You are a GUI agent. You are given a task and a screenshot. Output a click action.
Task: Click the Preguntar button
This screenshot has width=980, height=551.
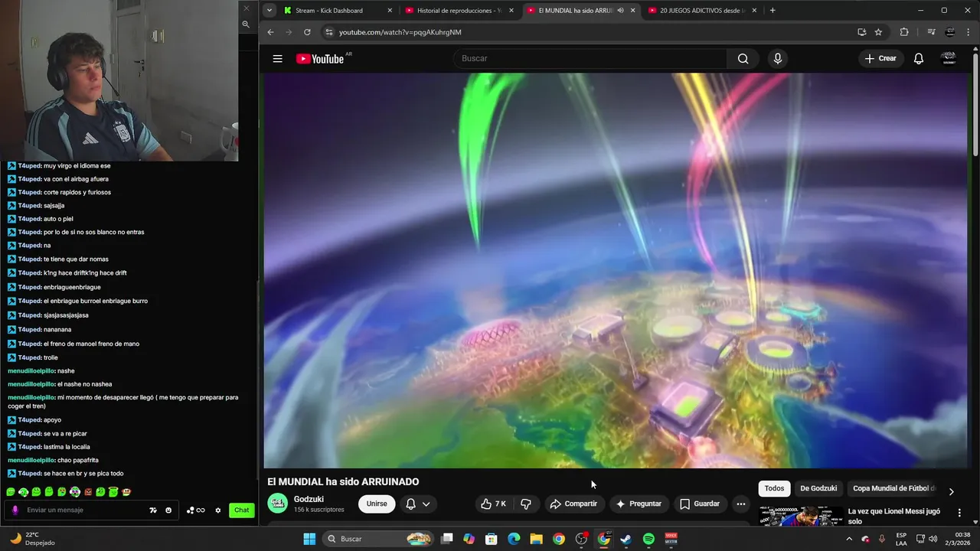point(639,504)
